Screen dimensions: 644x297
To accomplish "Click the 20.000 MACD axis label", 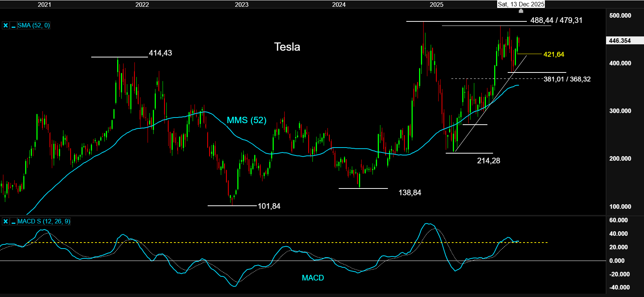I will click(x=618, y=247).
